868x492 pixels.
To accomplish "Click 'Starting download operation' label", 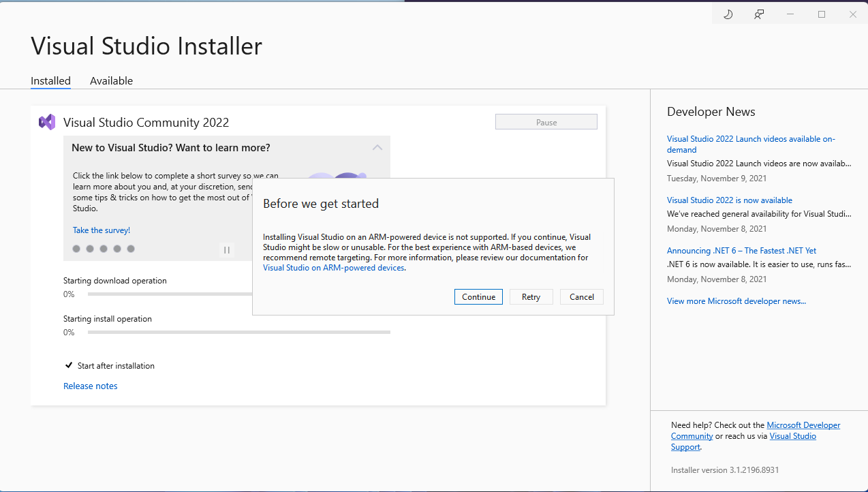I will click(115, 281).
